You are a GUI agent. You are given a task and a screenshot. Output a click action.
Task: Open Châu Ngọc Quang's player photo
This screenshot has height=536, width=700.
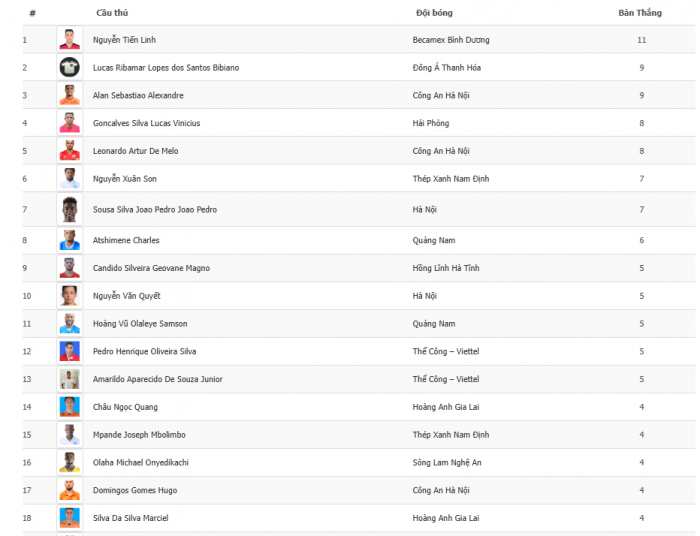(x=70, y=407)
